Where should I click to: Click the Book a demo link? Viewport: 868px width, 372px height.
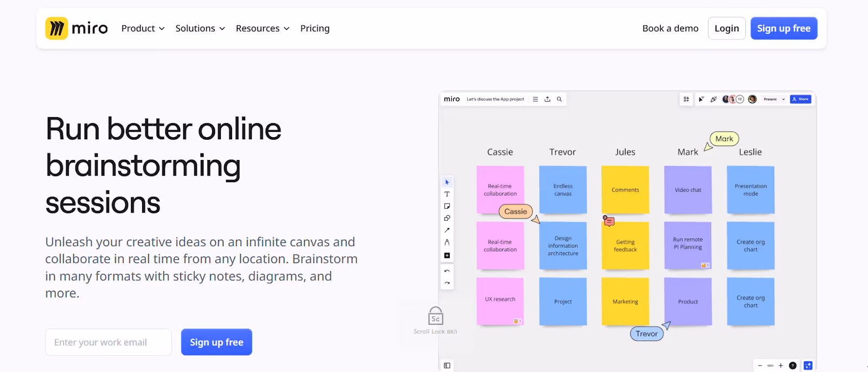point(671,28)
